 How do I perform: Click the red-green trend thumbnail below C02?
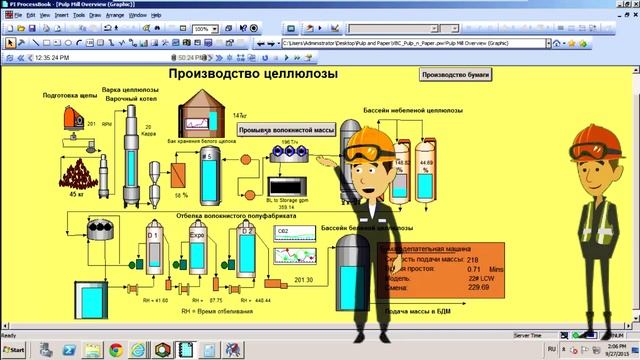[x=294, y=256]
